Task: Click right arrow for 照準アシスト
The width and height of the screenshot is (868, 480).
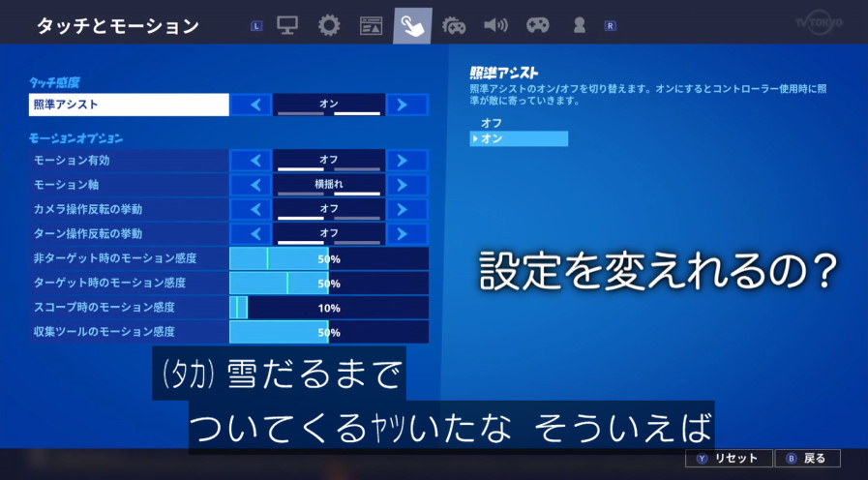Action: [407, 105]
